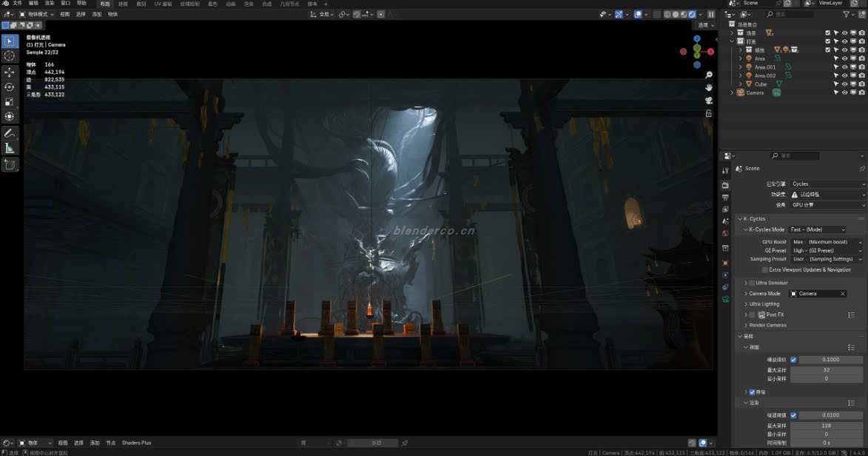
Task: Pause viewport rendering with the pause icon
Action: coord(711,14)
